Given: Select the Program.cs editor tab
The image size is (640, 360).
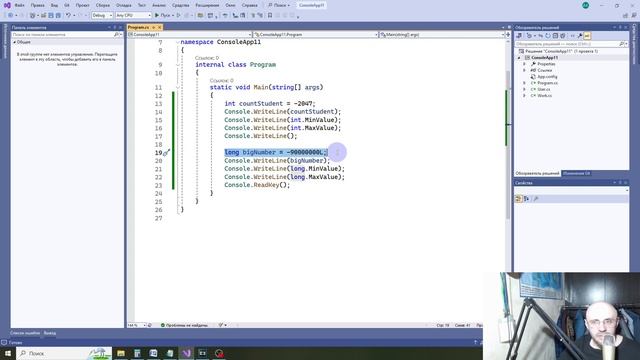Looking at the screenshot, I should (138, 27).
